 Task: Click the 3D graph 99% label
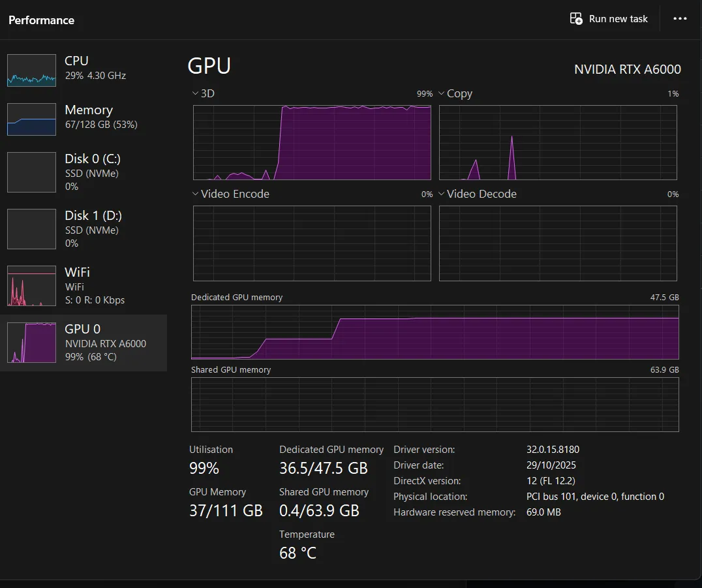point(425,93)
